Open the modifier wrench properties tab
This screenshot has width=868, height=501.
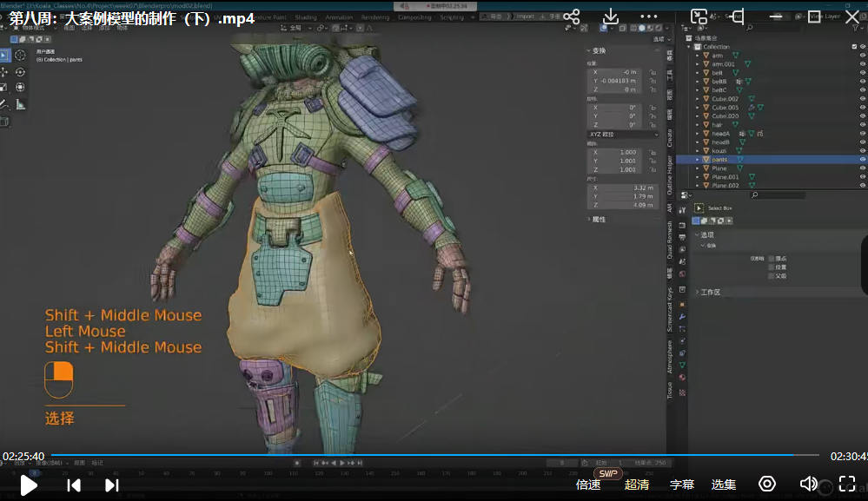pyautogui.click(x=683, y=316)
